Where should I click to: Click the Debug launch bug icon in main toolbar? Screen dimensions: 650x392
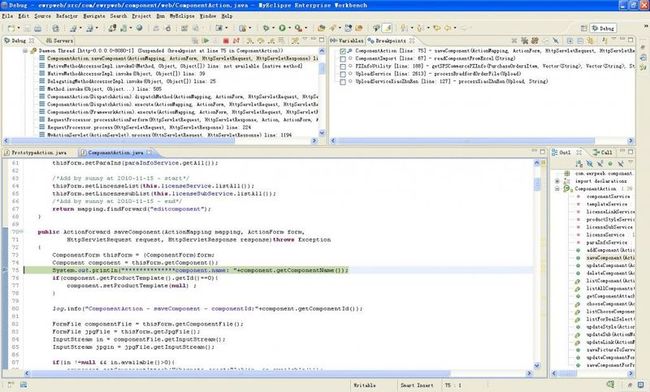click(x=265, y=28)
